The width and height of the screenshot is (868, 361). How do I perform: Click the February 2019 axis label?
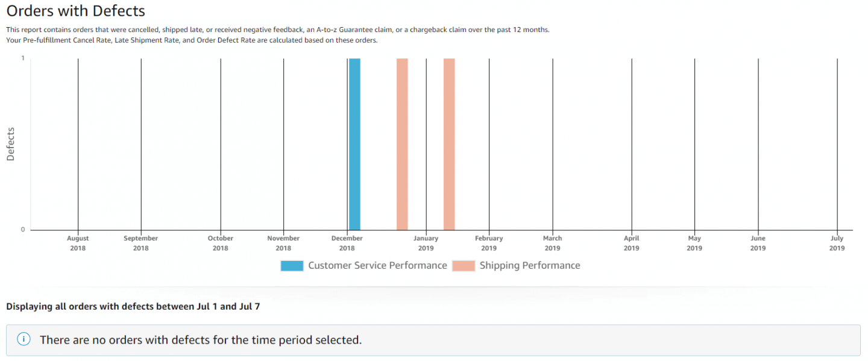(489, 243)
